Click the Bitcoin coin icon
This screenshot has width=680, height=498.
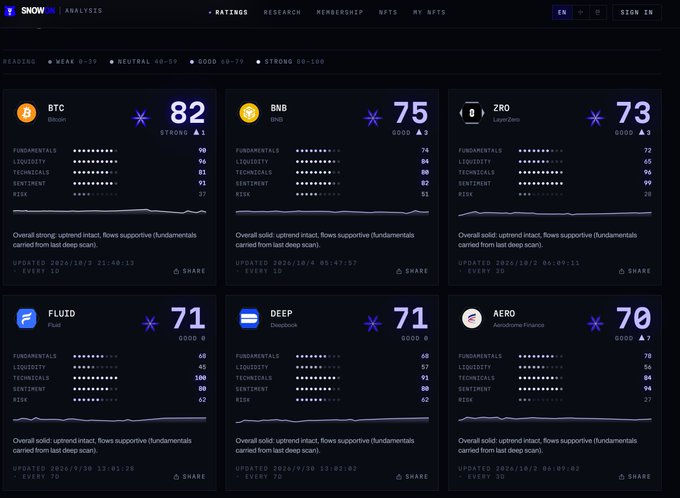pos(26,113)
